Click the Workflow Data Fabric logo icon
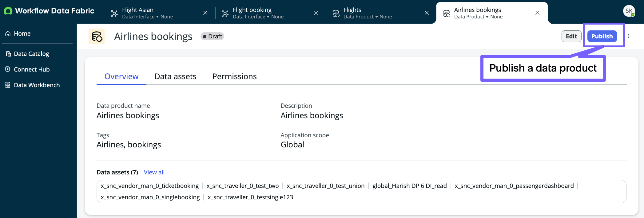This screenshot has height=218, width=644. click(8, 11)
